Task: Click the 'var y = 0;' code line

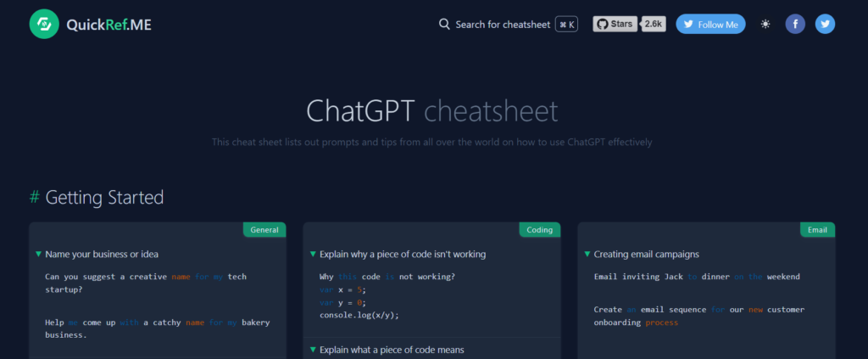Action: [342, 302]
